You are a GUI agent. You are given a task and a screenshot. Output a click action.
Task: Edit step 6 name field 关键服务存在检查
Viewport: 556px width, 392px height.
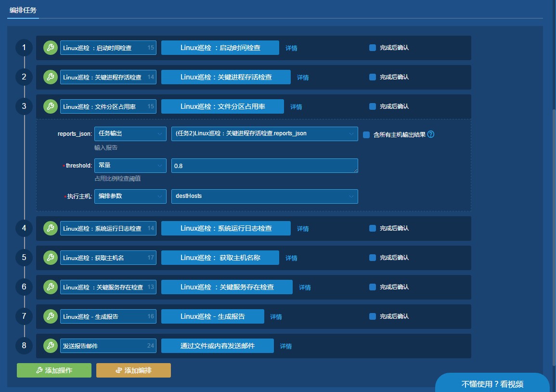(x=108, y=287)
